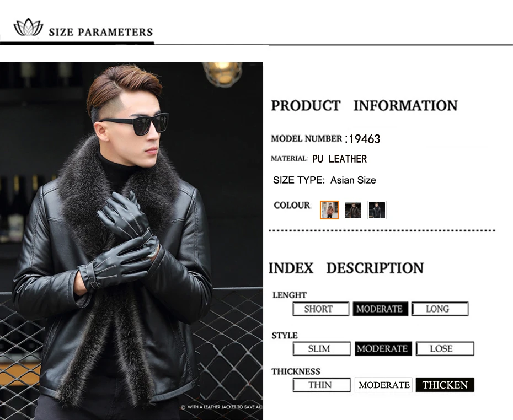Choose the SHORT length option

[321, 309]
